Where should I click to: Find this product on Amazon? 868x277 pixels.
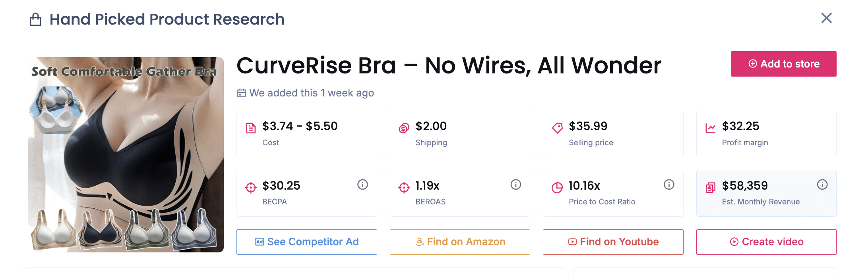(460, 242)
